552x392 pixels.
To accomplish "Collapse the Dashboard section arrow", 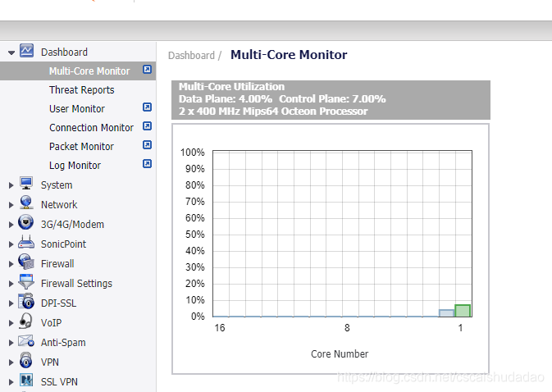I will tap(11, 52).
